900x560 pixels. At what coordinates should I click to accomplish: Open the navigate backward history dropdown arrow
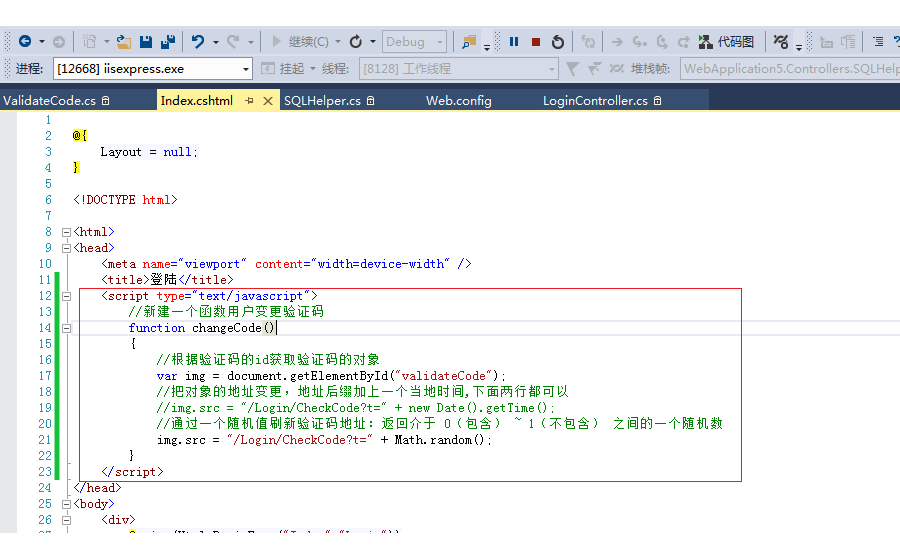point(42,42)
